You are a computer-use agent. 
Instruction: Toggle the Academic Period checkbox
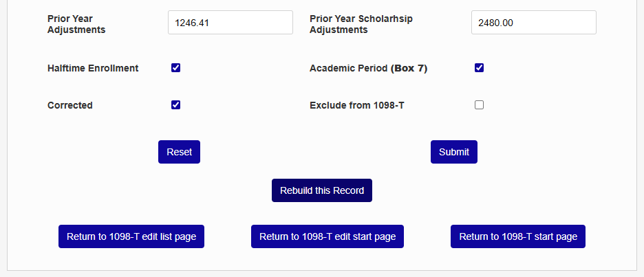point(480,68)
